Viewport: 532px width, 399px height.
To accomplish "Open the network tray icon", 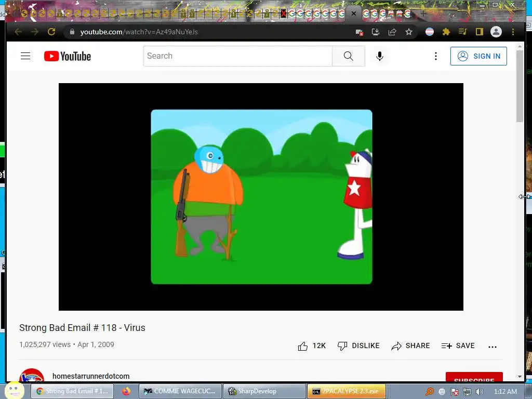I will click(467, 392).
